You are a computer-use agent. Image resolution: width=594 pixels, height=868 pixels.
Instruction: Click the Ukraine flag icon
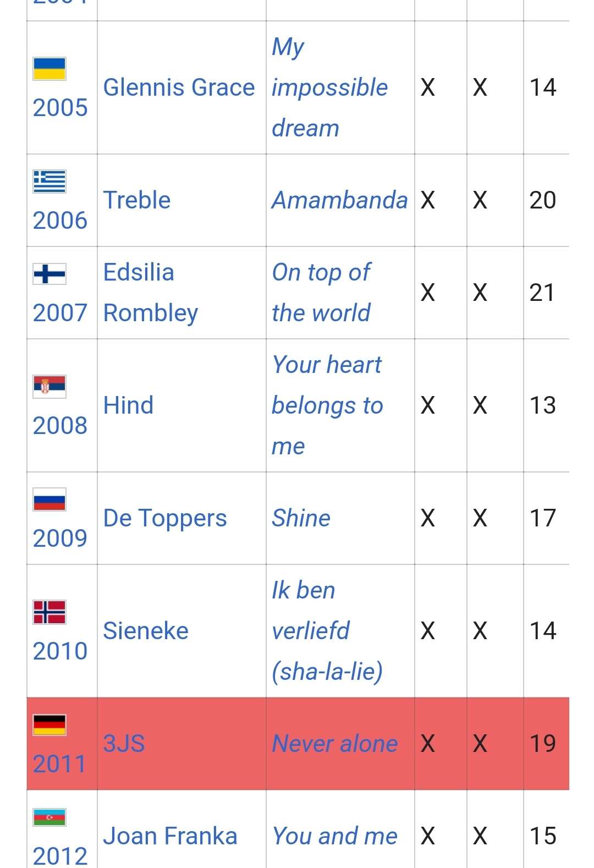tap(50, 69)
